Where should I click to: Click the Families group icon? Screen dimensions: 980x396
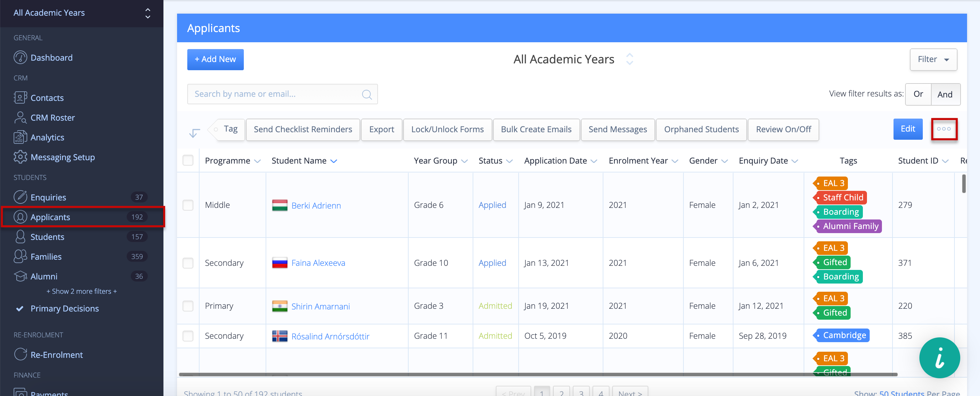20,256
